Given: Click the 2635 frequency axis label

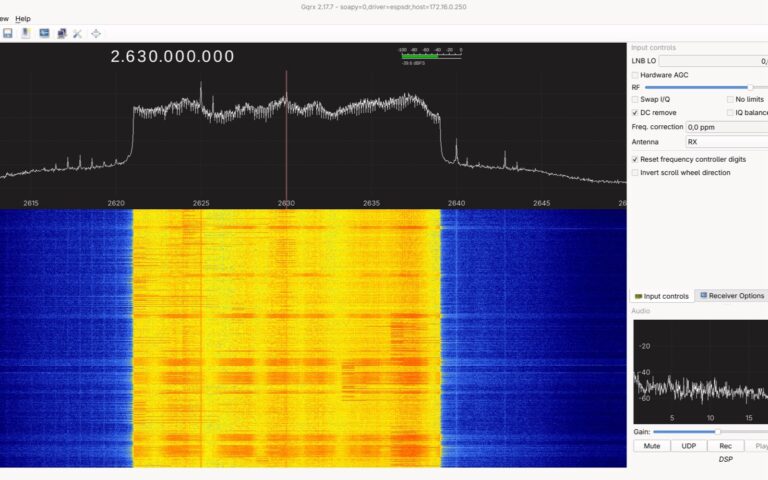Looking at the screenshot, I should pos(371,203).
